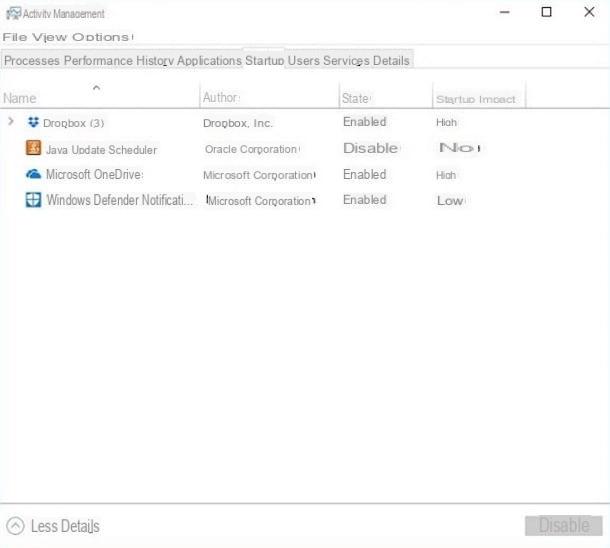Screen dimensions: 610x548
Task: Click the sort arrow above Name column
Action: [96, 88]
